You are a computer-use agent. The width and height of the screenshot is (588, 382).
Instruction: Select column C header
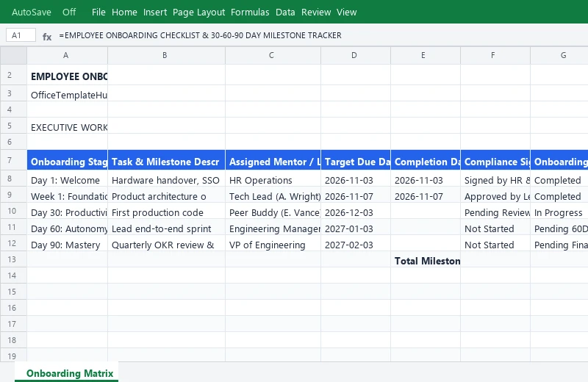pos(273,56)
